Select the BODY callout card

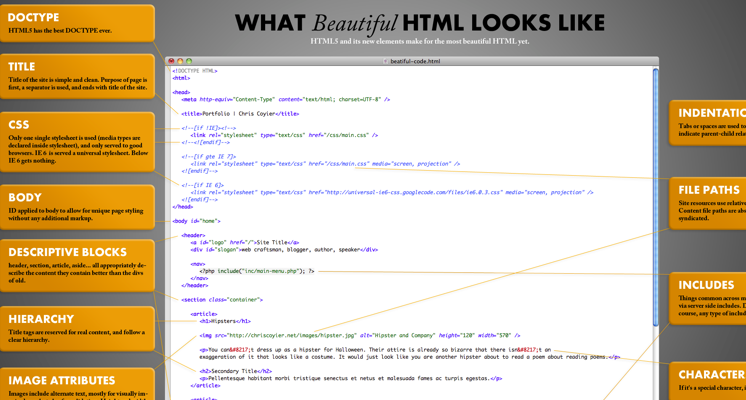[x=77, y=207]
